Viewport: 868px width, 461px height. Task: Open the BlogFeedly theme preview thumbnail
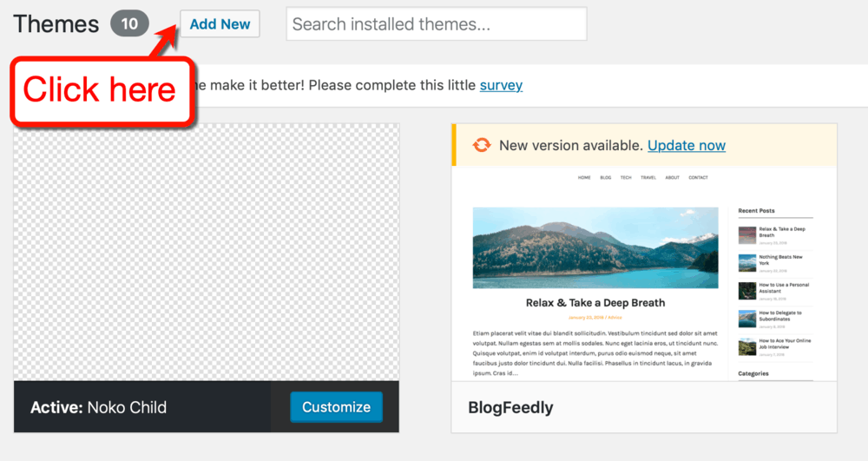tap(644, 273)
